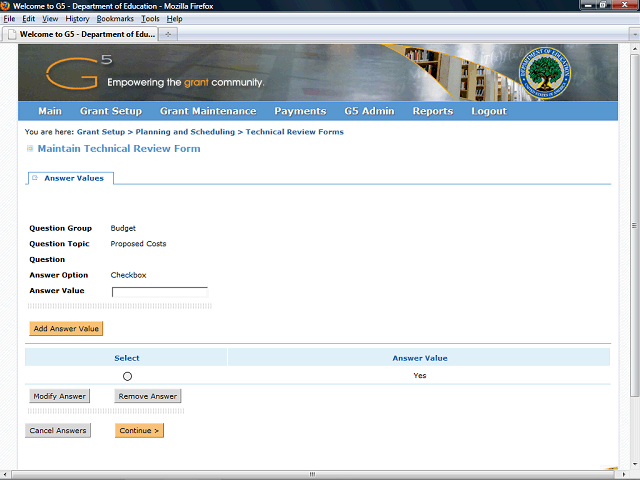Viewport: 640px width, 480px height.
Task: Follow the Grant Setup breadcrumb link
Action: click(x=101, y=132)
